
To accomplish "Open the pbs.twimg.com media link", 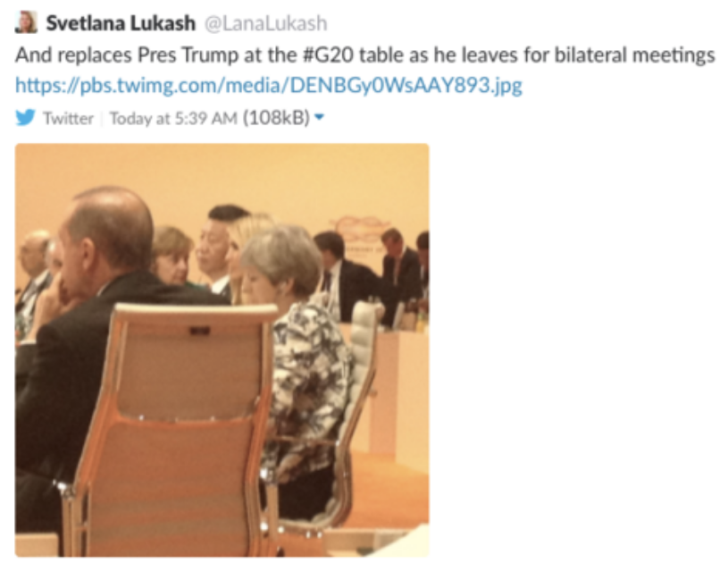I will click(269, 86).
